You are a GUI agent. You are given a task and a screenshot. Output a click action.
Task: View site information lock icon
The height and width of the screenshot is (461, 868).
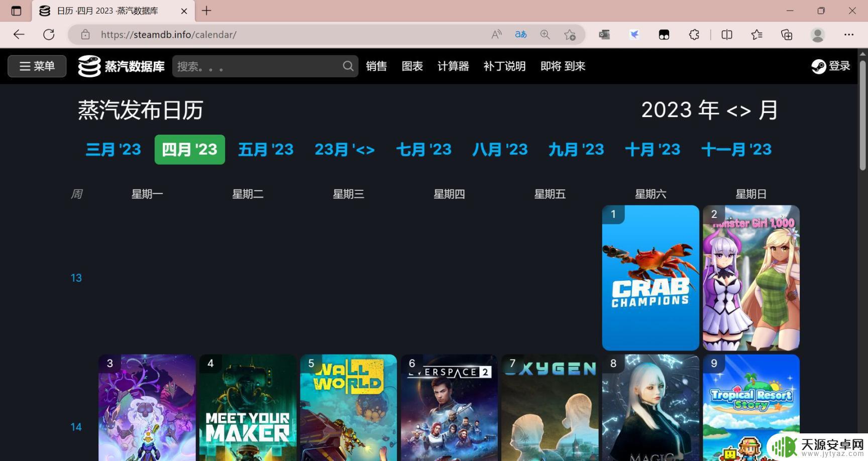point(85,35)
